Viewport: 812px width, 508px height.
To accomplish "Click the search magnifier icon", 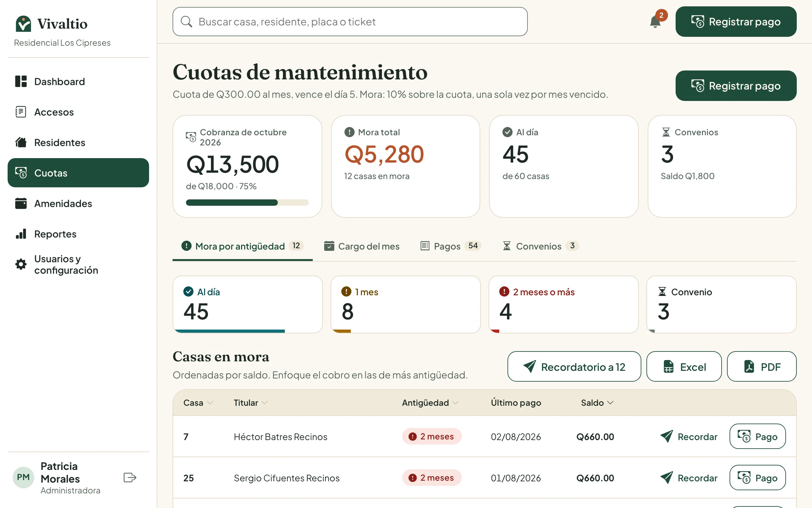I will click(186, 22).
